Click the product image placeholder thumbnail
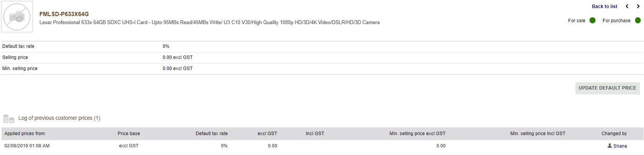This screenshot has height=155, width=644. point(17,16)
